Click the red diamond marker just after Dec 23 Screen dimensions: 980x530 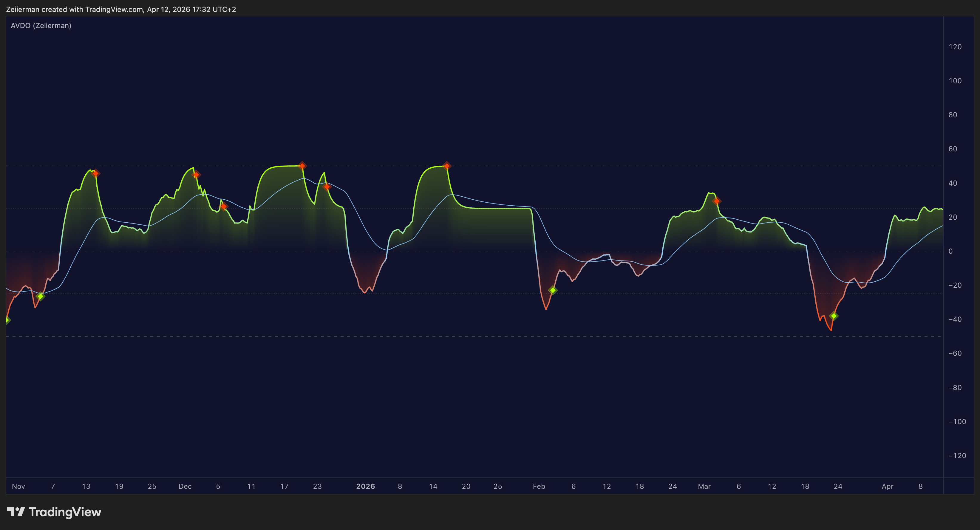pyautogui.click(x=327, y=187)
